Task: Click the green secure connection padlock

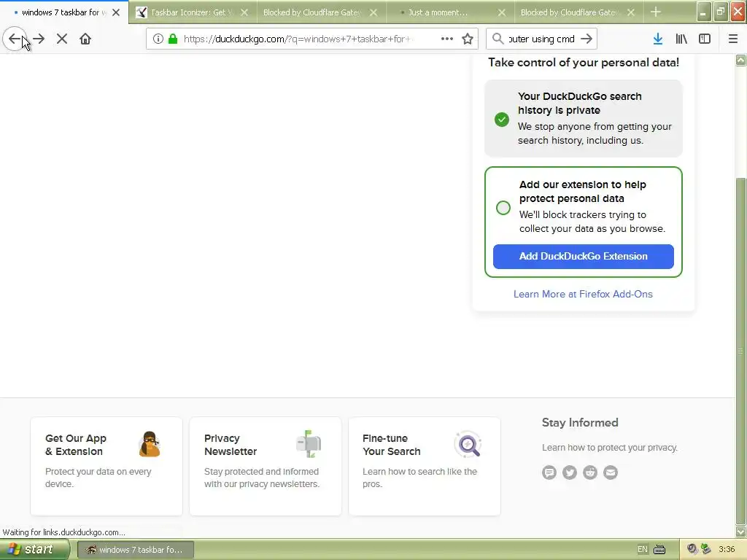Action: (173, 39)
